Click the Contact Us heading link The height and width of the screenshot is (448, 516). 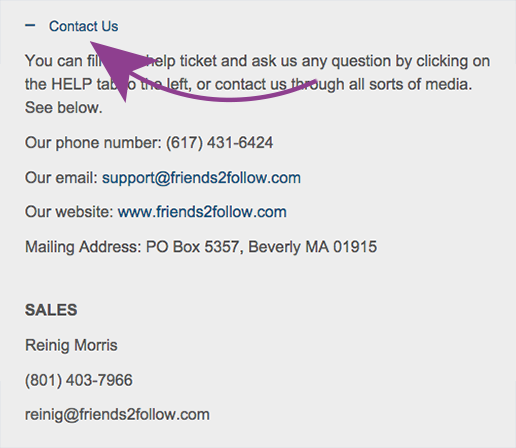[83, 26]
